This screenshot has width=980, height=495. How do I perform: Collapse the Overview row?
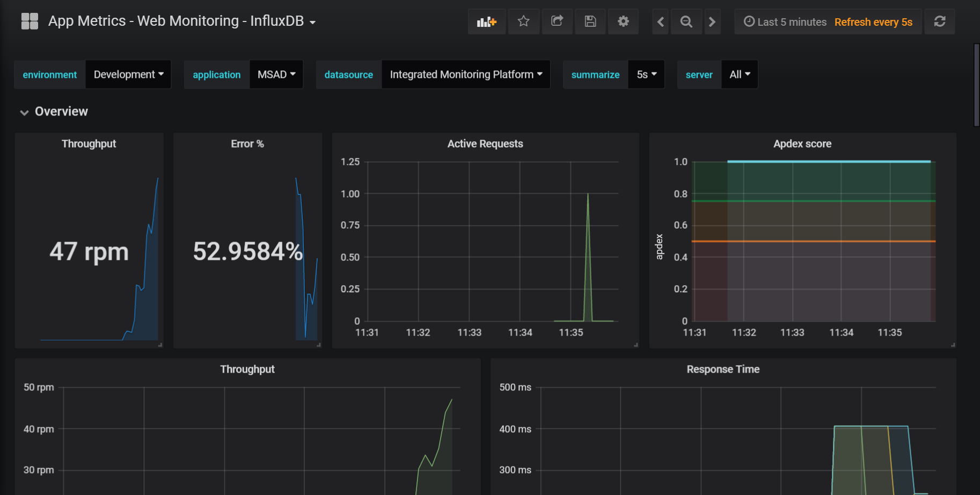point(54,112)
